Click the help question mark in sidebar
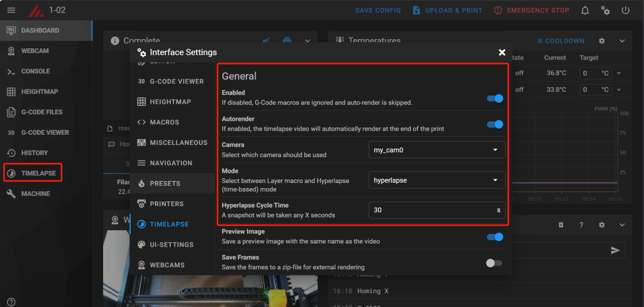The width and height of the screenshot is (644, 307). [11, 302]
